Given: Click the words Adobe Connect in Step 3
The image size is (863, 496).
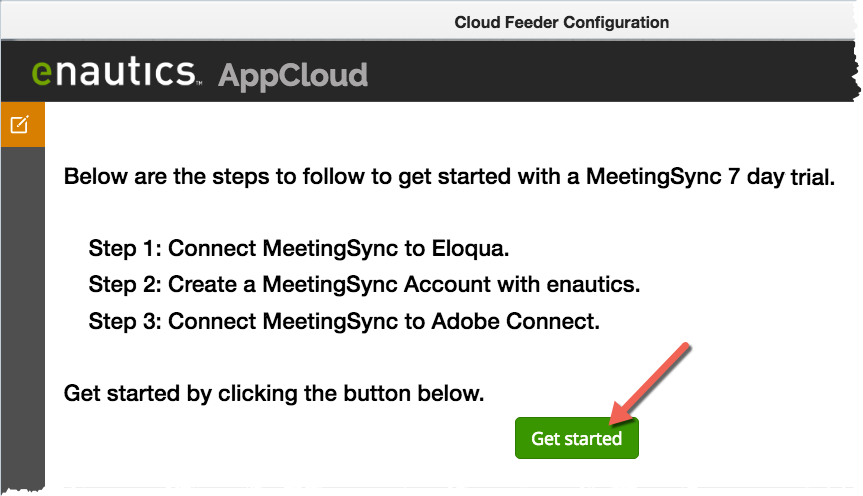Looking at the screenshot, I should click(515, 321).
